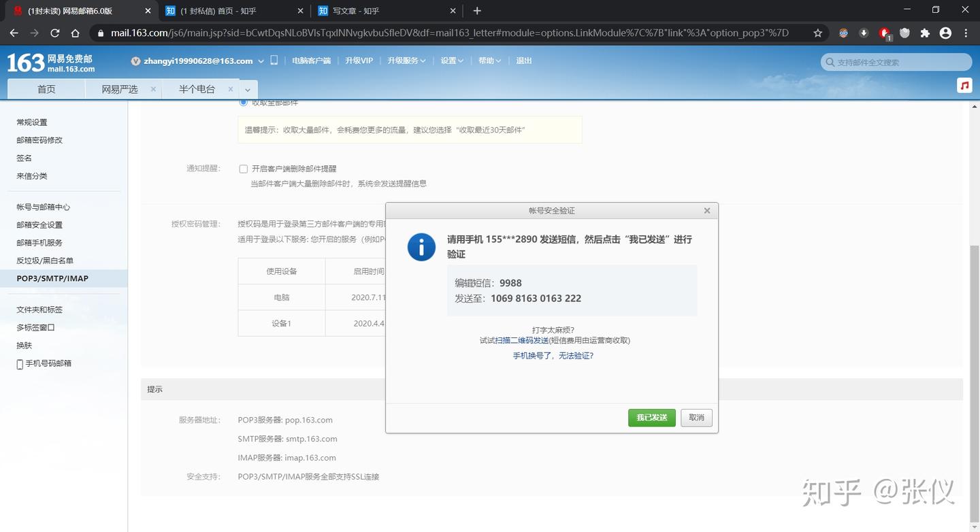Click the mail search input field

(896, 62)
